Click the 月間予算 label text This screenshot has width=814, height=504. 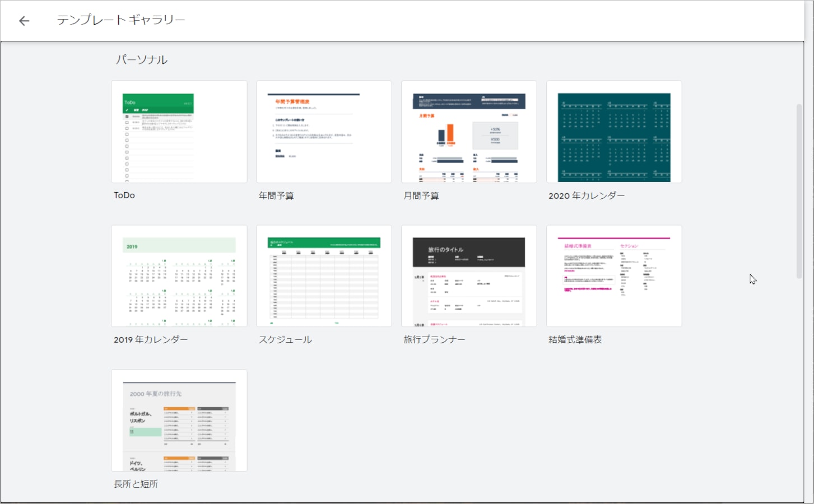(x=421, y=195)
